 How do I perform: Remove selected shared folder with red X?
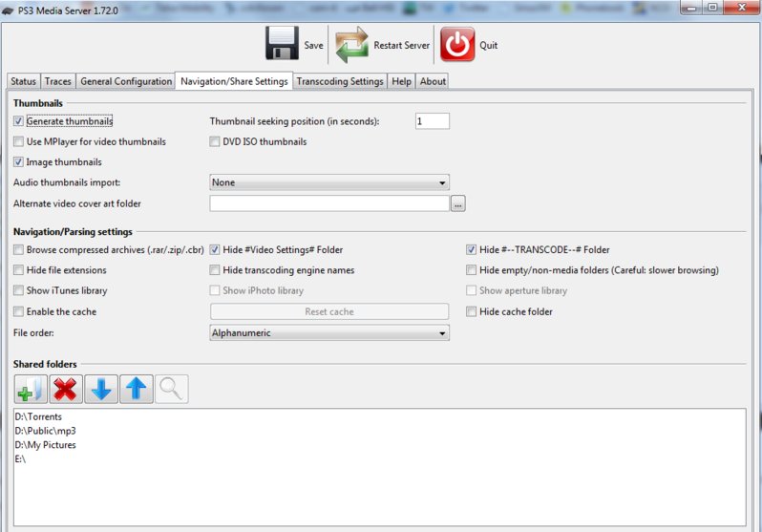(66, 389)
